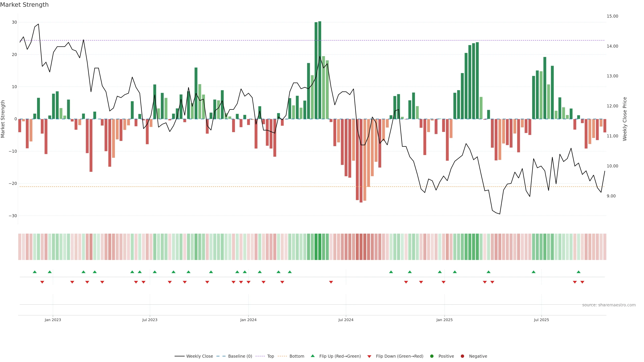The image size is (644, 362).
Task: Click the Jul 2025 x-axis label
Action: coord(541,320)
